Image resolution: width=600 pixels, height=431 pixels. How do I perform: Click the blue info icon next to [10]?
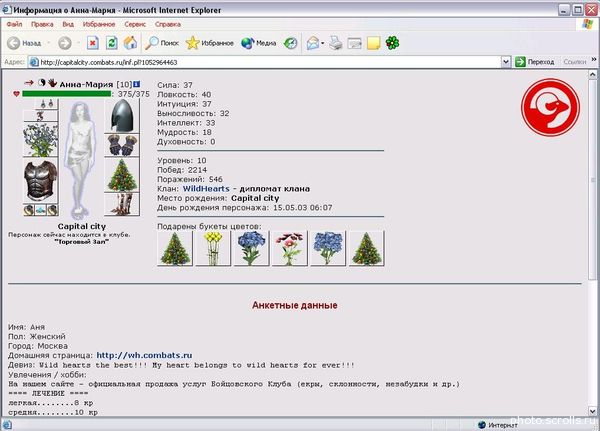tap(137, 84)
